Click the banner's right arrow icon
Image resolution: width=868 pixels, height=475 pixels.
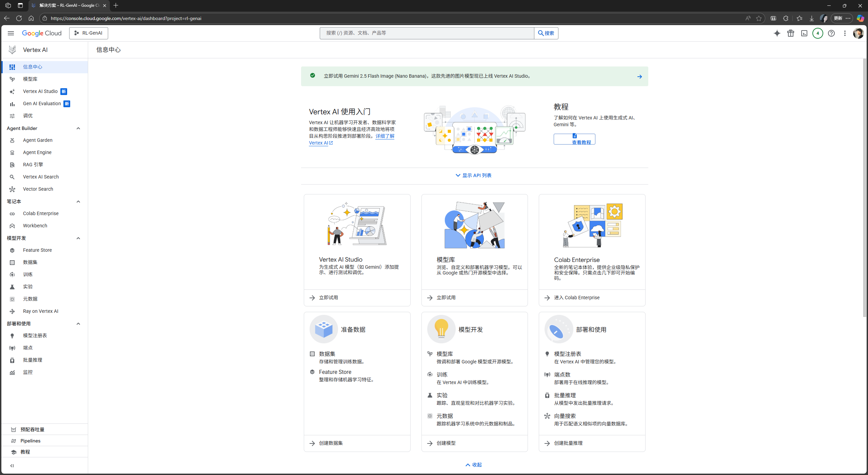(x=639, y=76)
